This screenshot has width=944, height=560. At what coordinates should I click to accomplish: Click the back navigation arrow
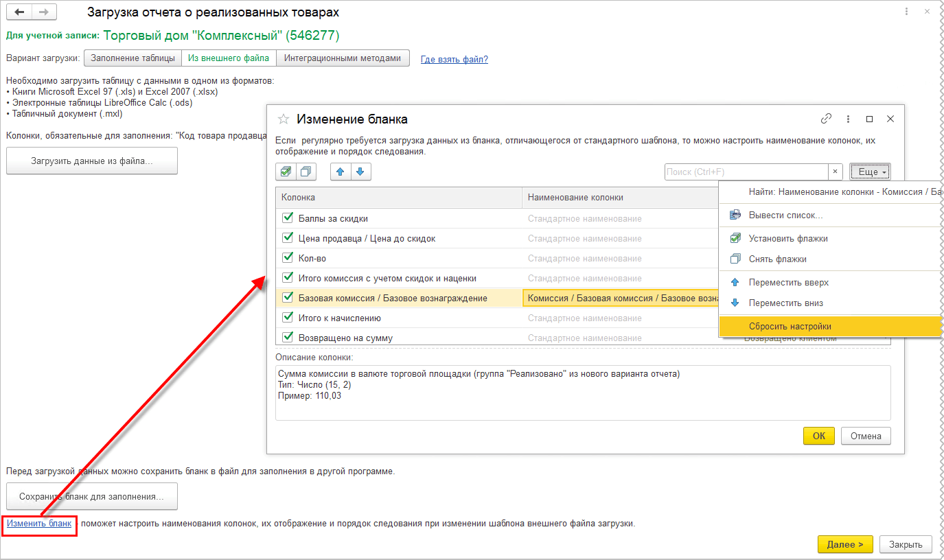19,12
